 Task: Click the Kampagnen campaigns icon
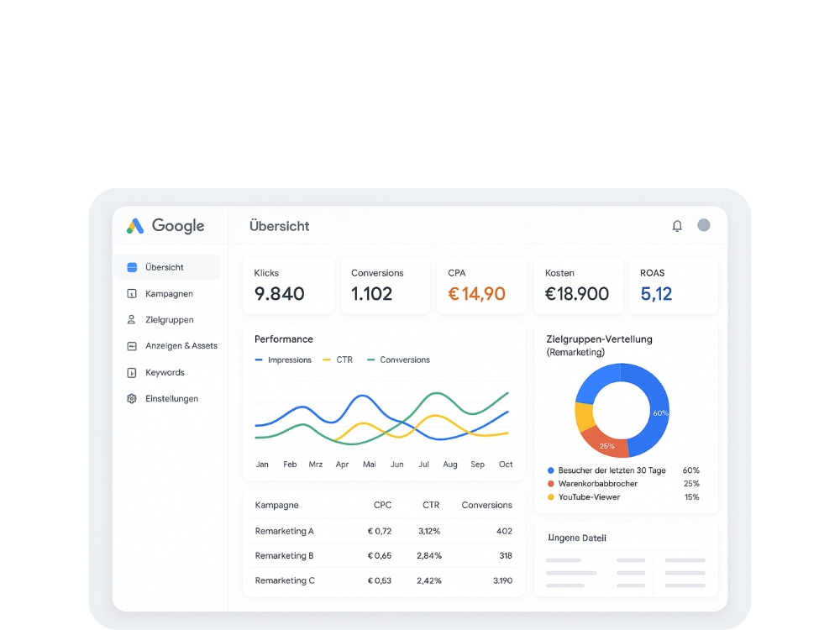(131, 293)
